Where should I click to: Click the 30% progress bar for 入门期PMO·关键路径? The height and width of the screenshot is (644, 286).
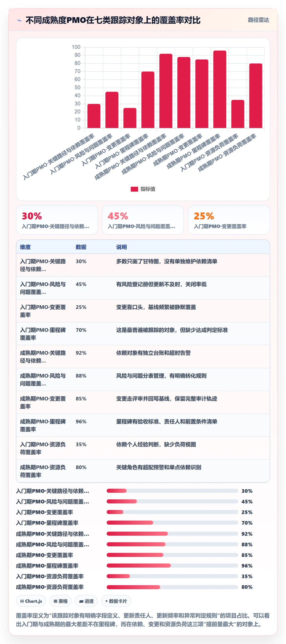(x=172, y=491)
